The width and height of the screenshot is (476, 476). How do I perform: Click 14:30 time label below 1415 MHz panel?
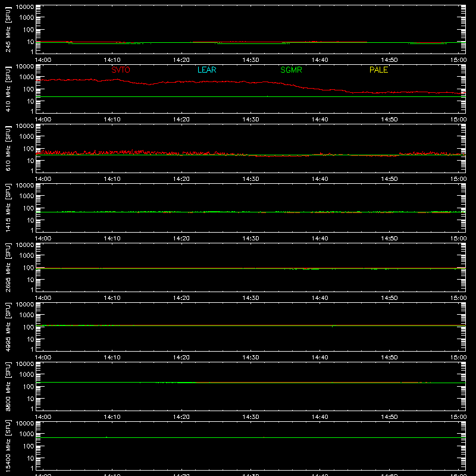coord(250,239)
